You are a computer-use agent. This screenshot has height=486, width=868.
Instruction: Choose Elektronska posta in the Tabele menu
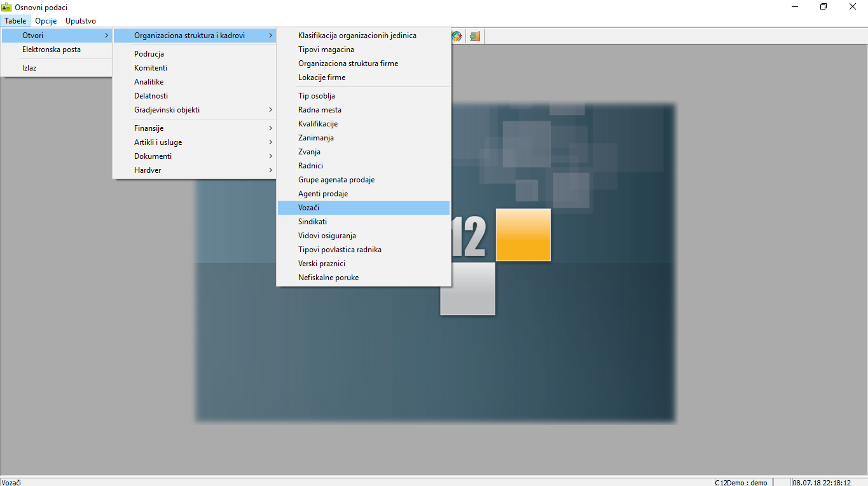[52, 50]
